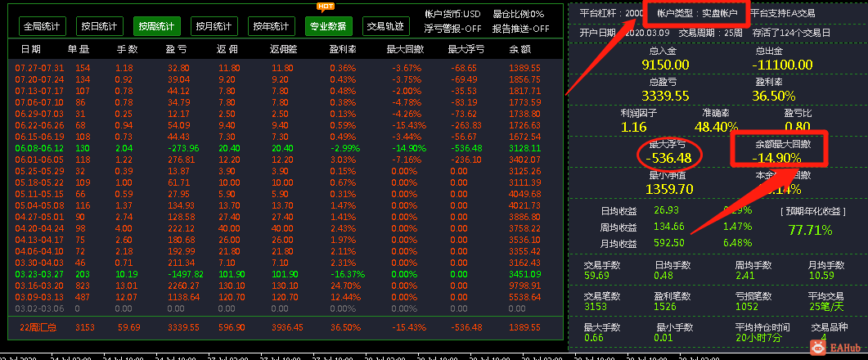Click the 帐户货币:USD label

click(453, 14)
